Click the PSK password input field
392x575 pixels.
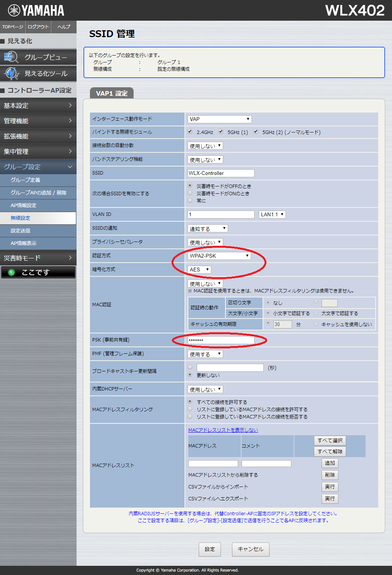pos(221,340)
